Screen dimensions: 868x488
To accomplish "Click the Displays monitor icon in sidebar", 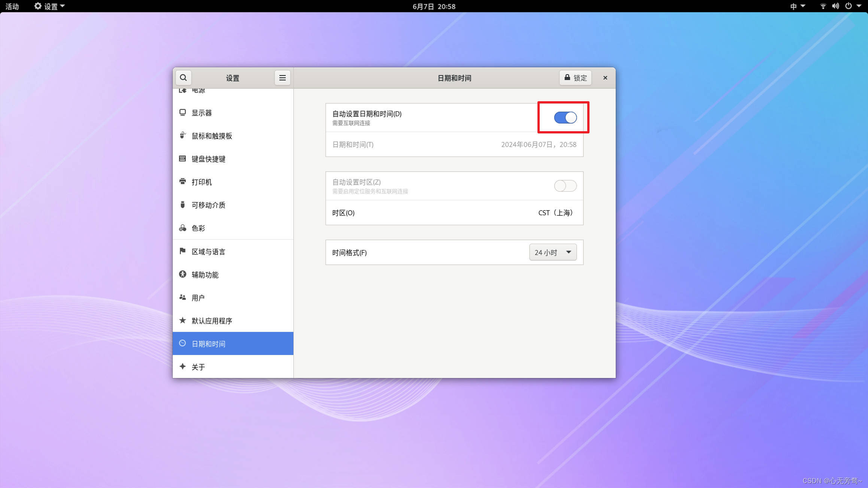I will (182, 112).
